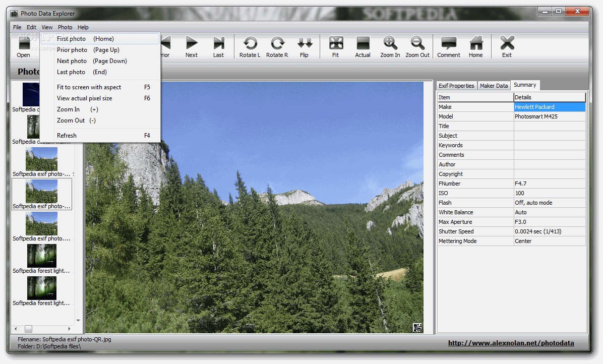Maximize the Photo Data Explorer window
Image resolution: width=603 pixels, height=364 pixels.
[559, 12]
